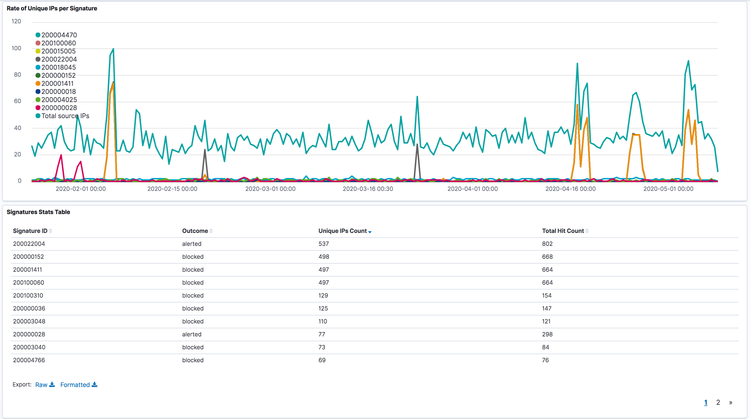The image size is (750, 419).
Task: Select page 1 in table pagination
Action: click(x=705, y=403)
